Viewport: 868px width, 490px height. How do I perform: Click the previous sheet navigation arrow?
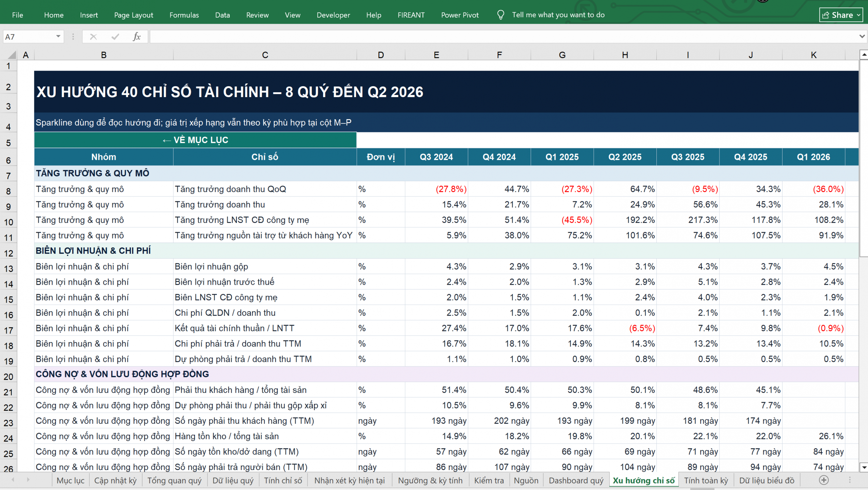point(13,480)
